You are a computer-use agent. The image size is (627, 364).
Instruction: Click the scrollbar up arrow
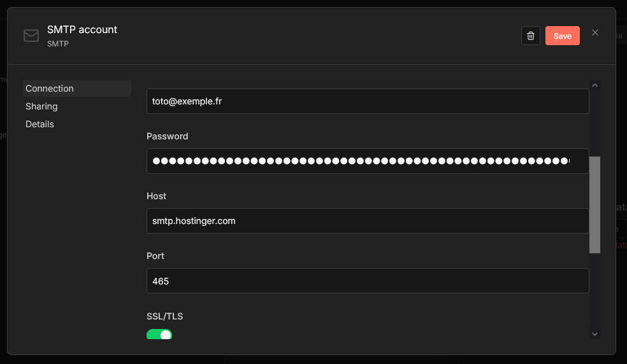pos(595,85)
